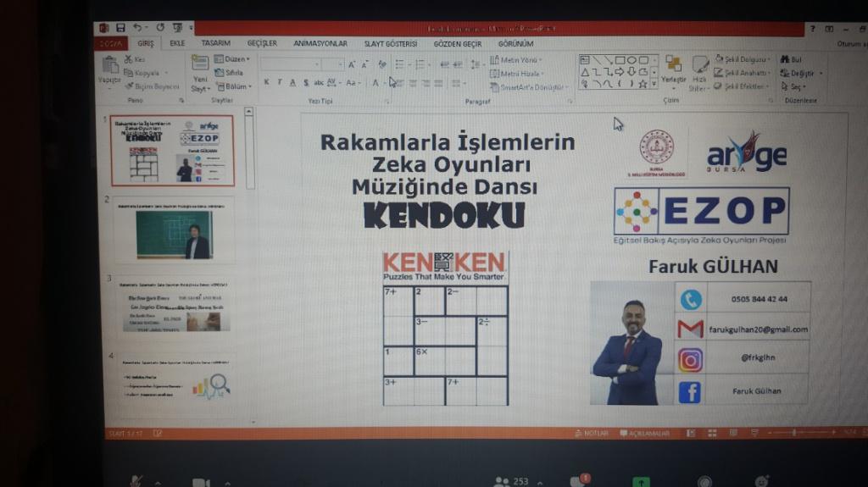Click Sıfırla (Reset) slide command
The image size is (868, 487).
tap(229, 73)
